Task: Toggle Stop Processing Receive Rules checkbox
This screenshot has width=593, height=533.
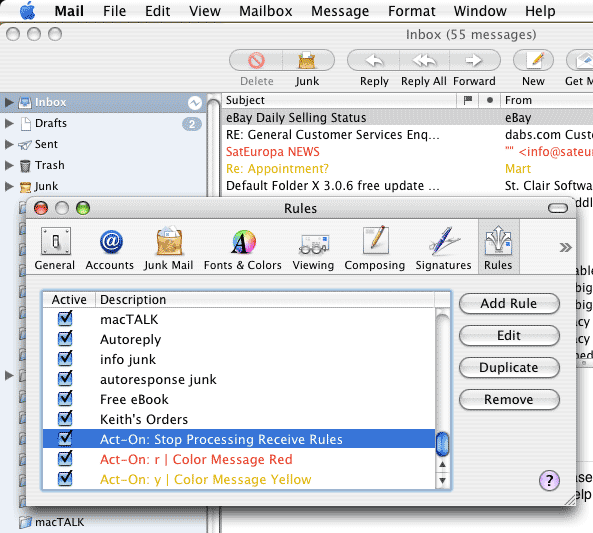Action: coord(65,438)
